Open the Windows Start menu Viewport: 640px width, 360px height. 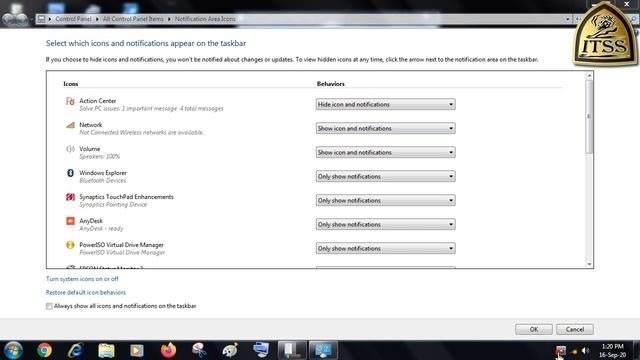tap(13, 350)
